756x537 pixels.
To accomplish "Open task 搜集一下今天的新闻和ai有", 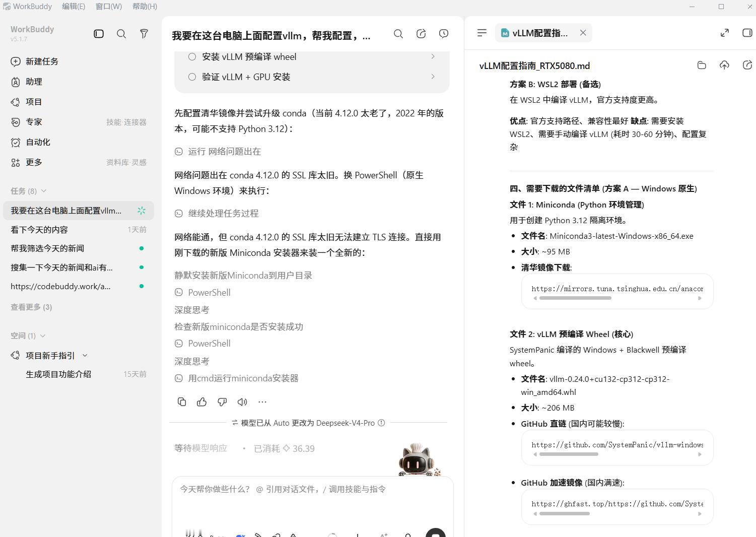I will (78, 267).
